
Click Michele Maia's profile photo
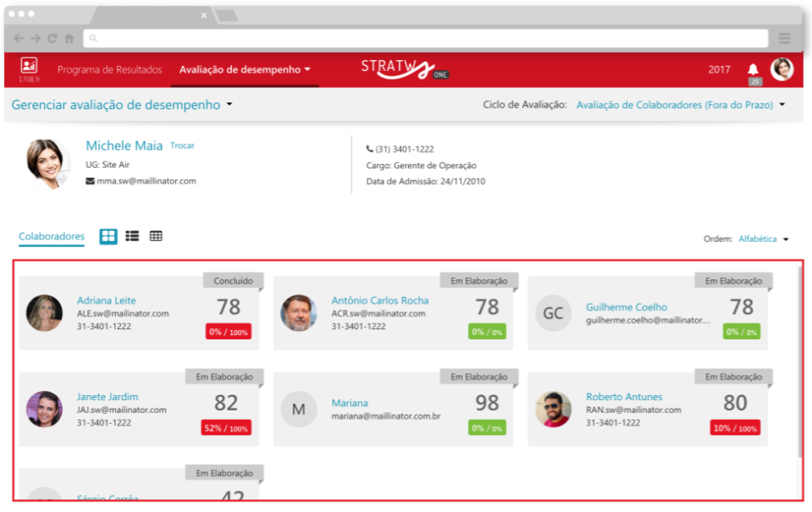pos(47,163)
